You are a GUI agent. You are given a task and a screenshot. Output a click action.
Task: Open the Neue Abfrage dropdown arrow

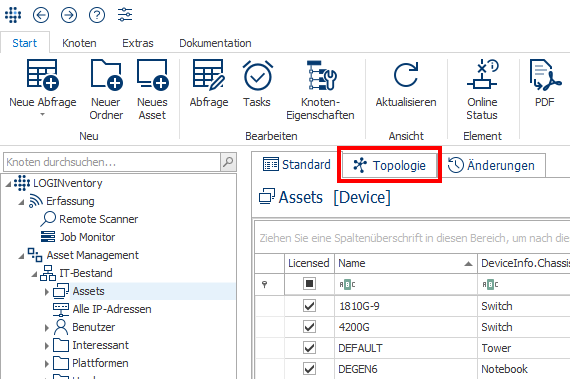43,114
